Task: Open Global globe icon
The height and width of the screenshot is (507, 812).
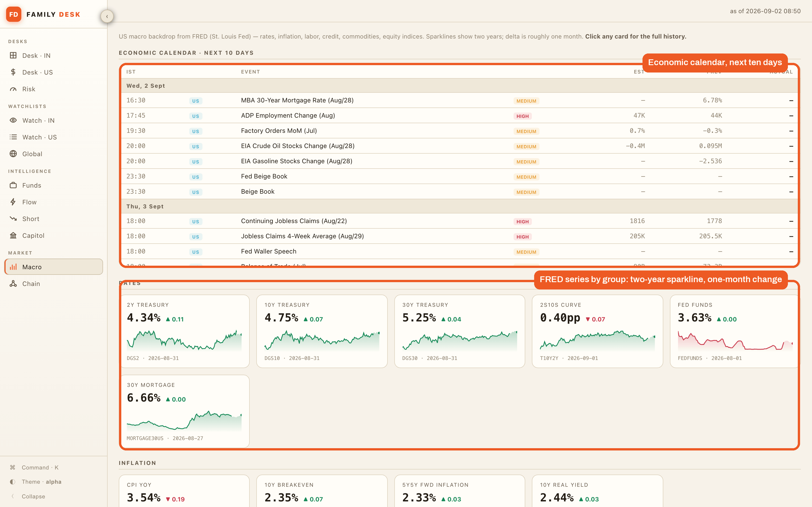Action: click(x=13, y=154)
